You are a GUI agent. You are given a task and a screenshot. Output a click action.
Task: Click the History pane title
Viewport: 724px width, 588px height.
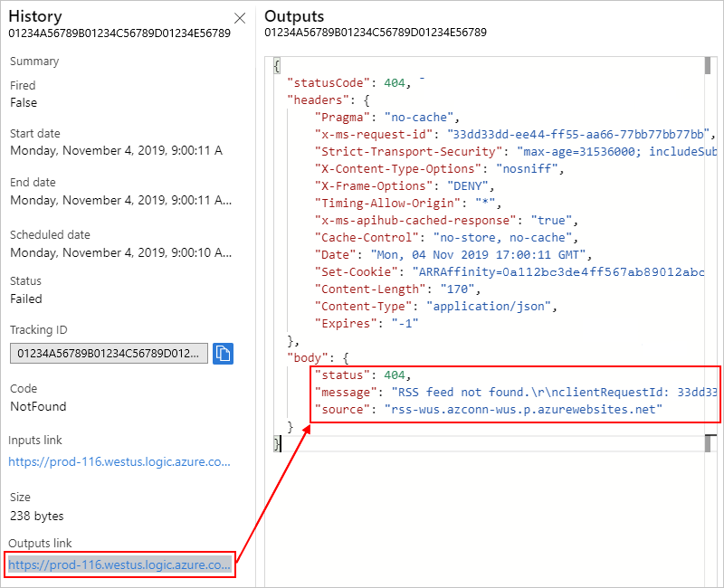click(35, 16)
